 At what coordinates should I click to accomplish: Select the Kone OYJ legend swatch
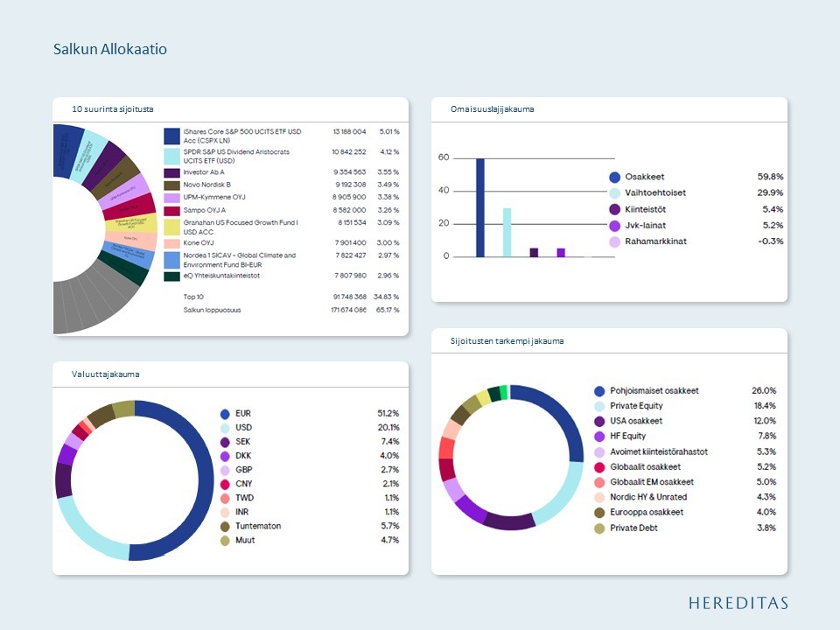(172, 243)
